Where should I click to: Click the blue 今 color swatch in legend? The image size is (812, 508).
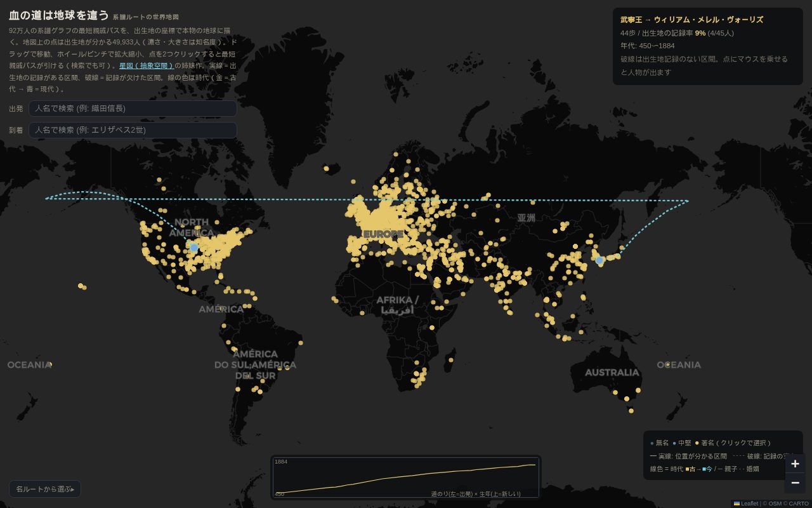tap(704, 469)
